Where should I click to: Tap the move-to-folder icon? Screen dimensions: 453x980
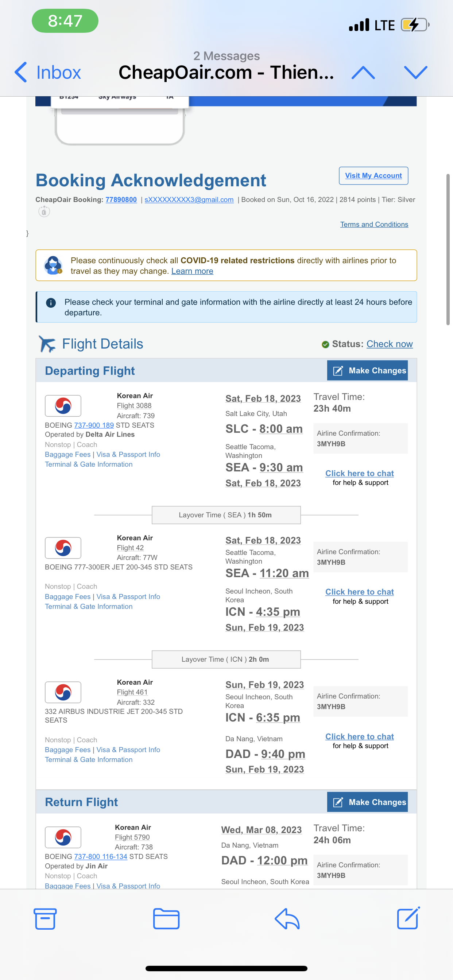[166, 918]
